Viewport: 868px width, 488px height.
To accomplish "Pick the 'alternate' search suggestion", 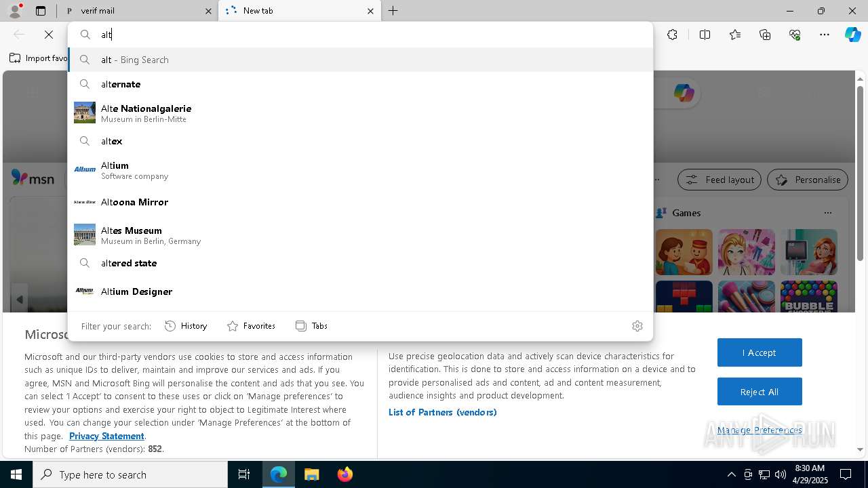I will 361,84.
